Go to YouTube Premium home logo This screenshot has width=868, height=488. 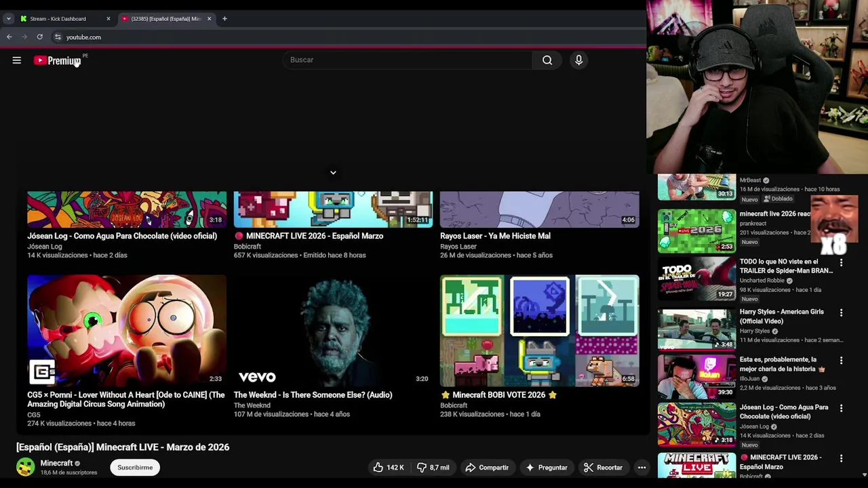point(58,60)
